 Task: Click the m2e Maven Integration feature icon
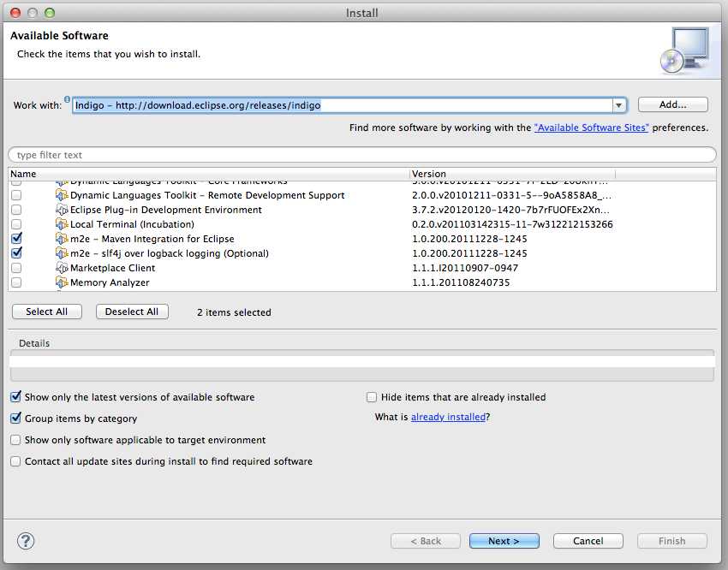tap(62, 239)
